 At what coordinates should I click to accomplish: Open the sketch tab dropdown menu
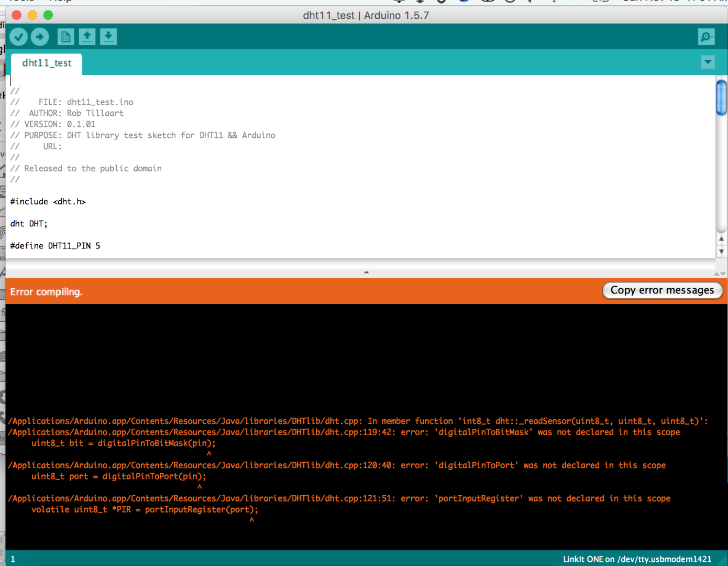(708, 62)
